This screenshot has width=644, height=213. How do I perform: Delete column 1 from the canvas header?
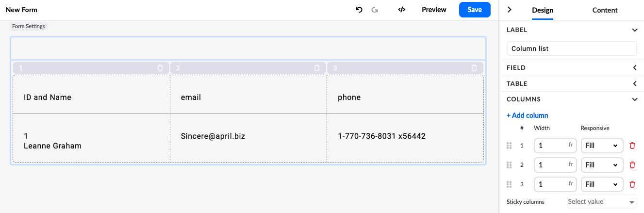[160, 68]
